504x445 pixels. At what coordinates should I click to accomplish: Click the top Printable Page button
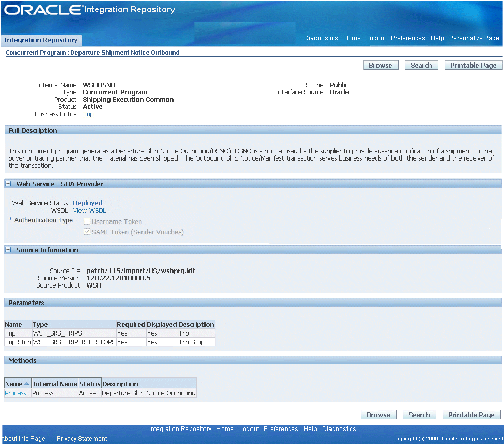(x=473, y=65)
